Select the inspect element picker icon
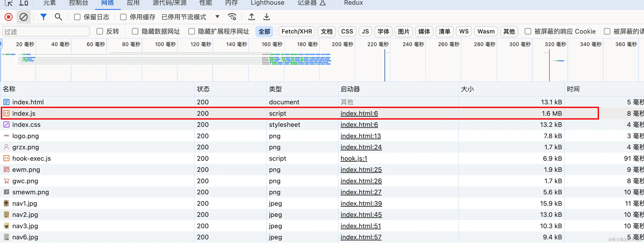The width and height of the screenshot is (644, 243). coord(8,3)
